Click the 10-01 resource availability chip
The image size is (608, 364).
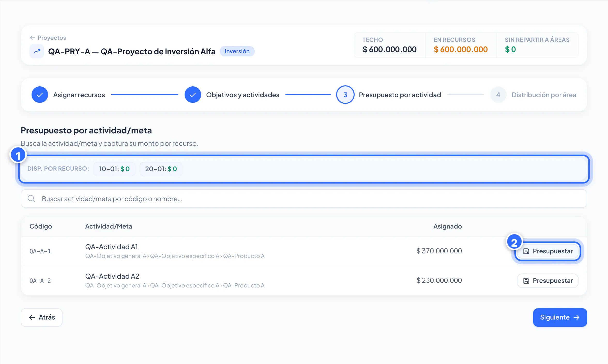coord(114,169)
